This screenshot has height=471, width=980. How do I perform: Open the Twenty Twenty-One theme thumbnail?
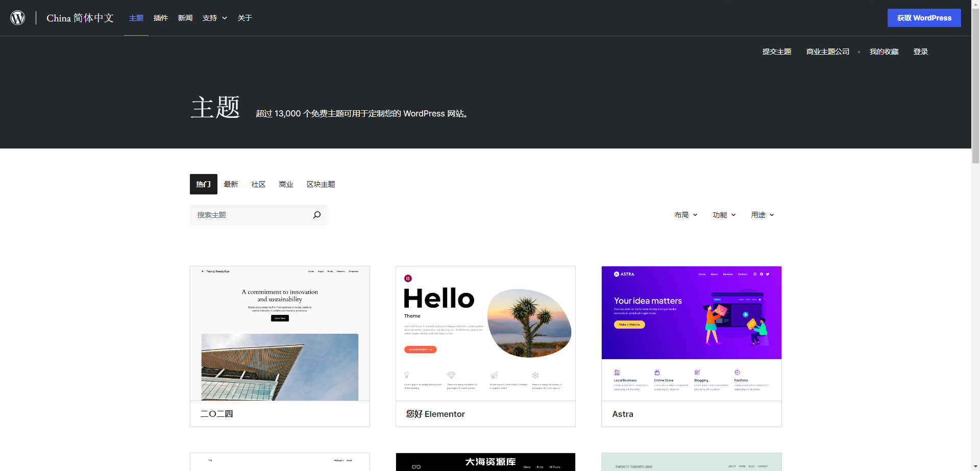[x=692, y=462]
